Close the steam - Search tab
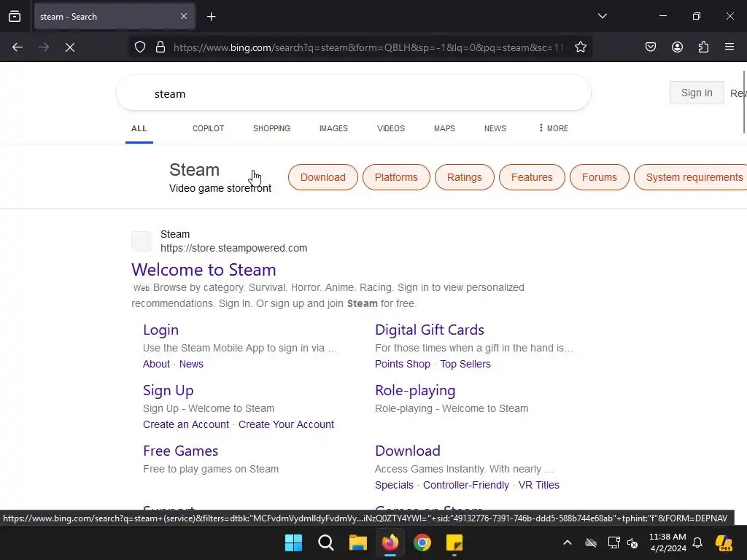Image resolution: width=747 pixels, height=560 pixels. coord(184,16)
